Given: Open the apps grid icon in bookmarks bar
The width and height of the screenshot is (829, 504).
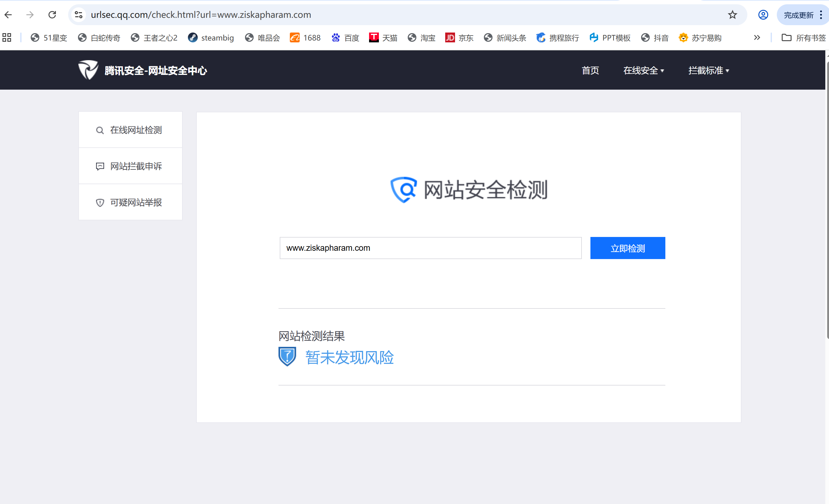Looking at the screenshot, I should [7, 38].
